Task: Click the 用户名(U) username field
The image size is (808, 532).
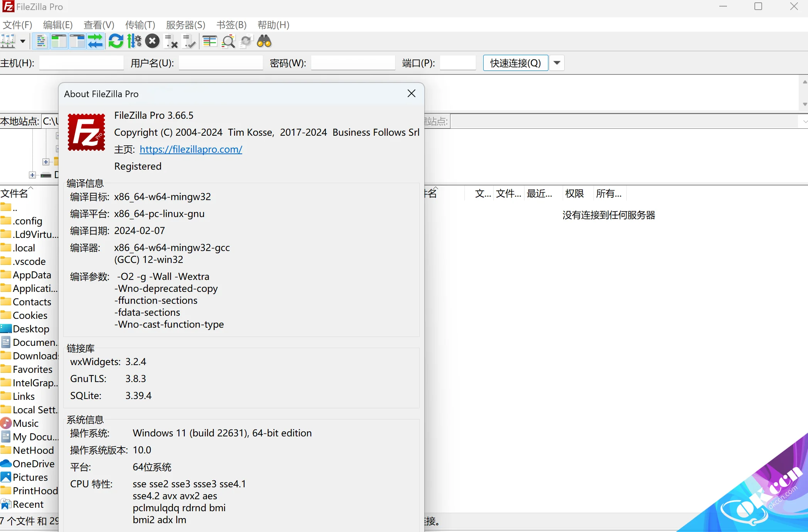Action: (x=221, y=63)
